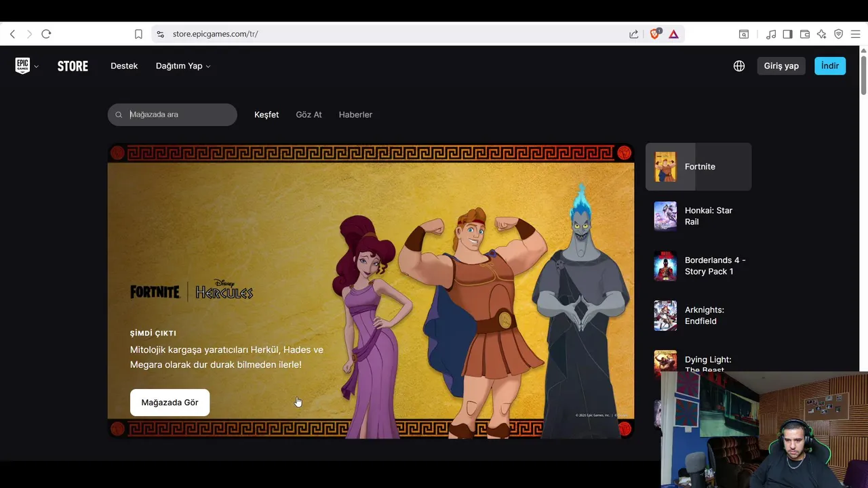The image size is (868, 488).
Task: Open Leo AI sparkle icon
Action: coord(822,34)
